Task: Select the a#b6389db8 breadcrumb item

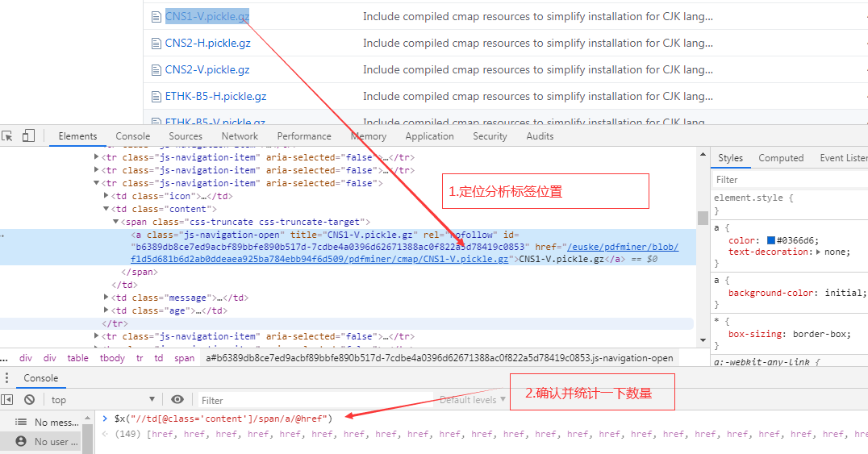Action: point(440,358)
